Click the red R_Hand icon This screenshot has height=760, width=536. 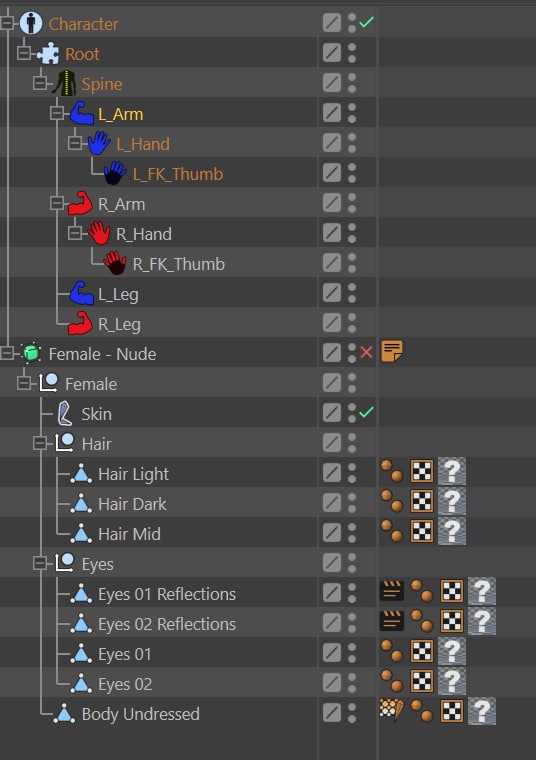pos(99,234)
